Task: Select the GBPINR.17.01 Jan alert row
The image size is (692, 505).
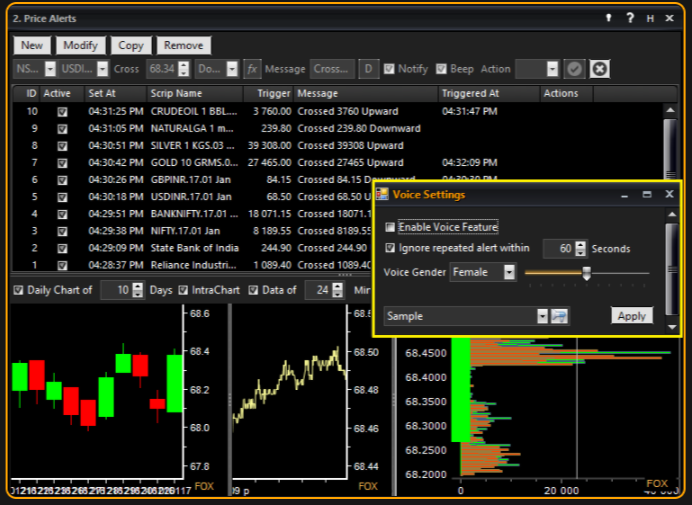Action: pos(192,180)
